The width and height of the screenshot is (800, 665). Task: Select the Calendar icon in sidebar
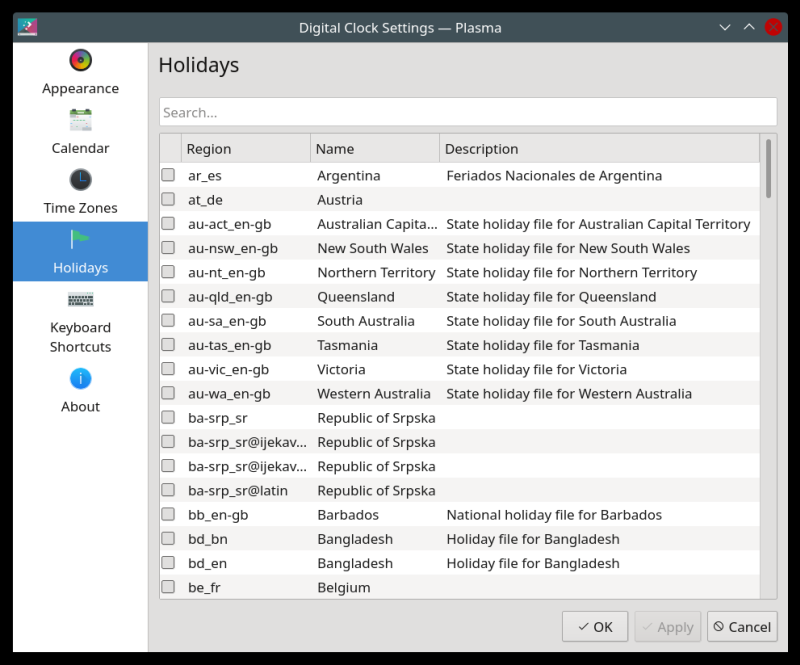tap(80, 121)
